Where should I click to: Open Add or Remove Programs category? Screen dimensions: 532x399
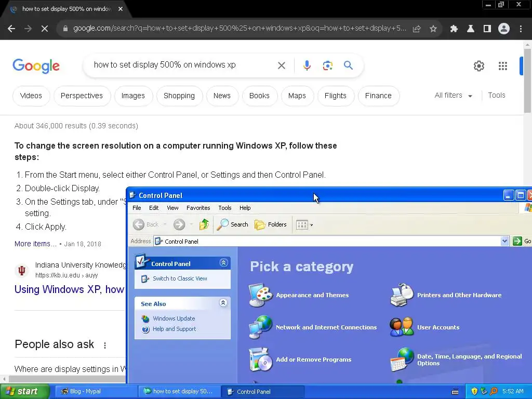point(300,360)
